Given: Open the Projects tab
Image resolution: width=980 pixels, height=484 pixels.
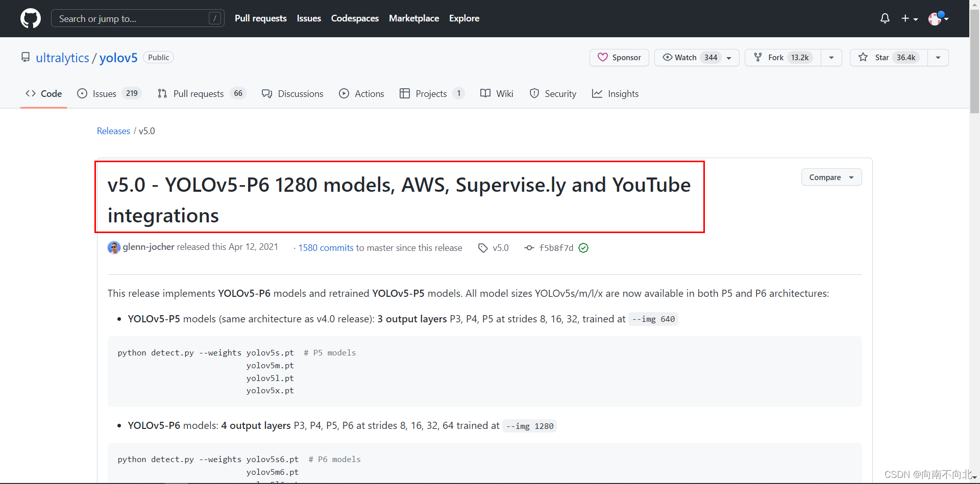Looking at the screenshot, I should (x=432, y=93).
